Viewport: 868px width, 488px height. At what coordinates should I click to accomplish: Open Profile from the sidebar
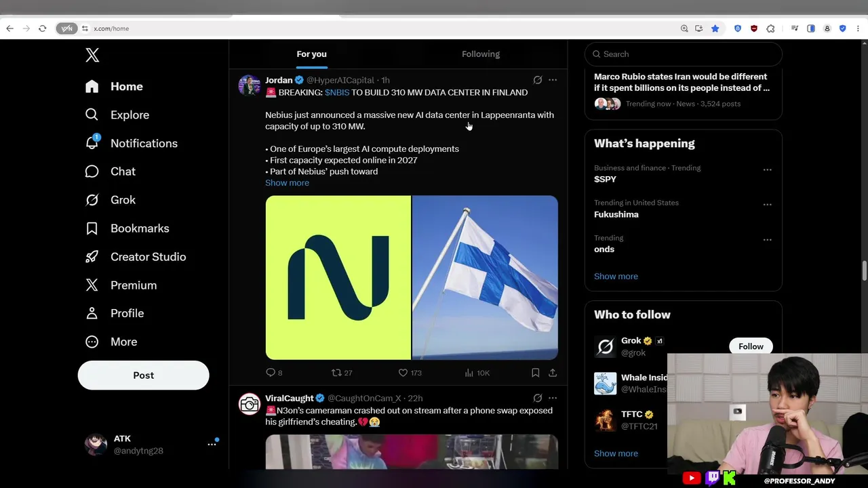[x=114, y=313]
